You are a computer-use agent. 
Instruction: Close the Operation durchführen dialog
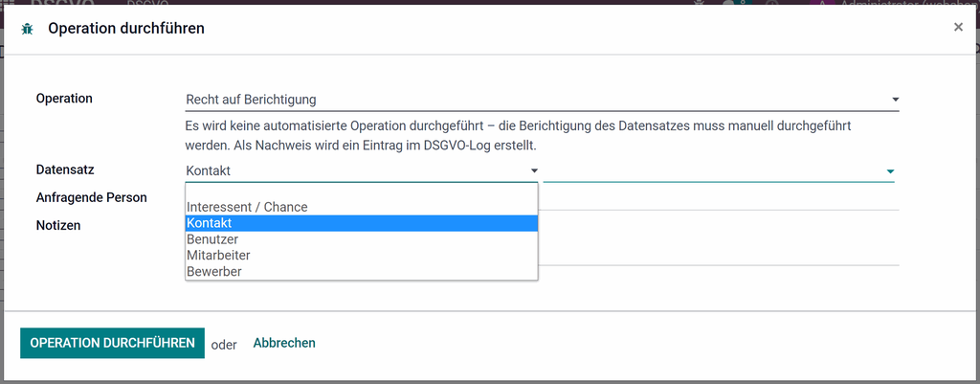click(958, 27)
